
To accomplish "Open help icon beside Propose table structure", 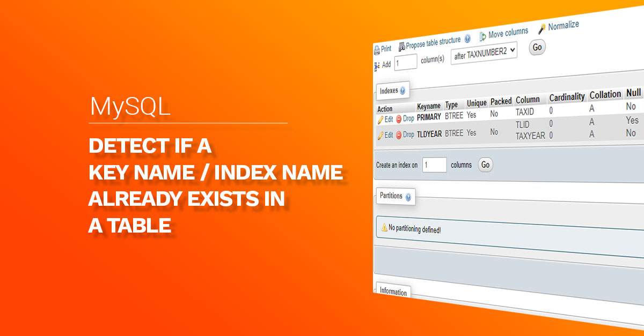I will pyautogui.click(x=467, y=39).
